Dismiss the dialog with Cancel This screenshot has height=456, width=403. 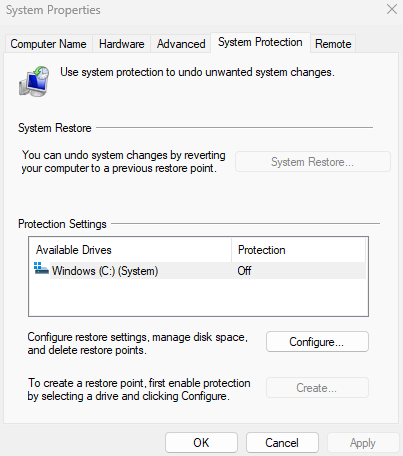coord(282,443)
